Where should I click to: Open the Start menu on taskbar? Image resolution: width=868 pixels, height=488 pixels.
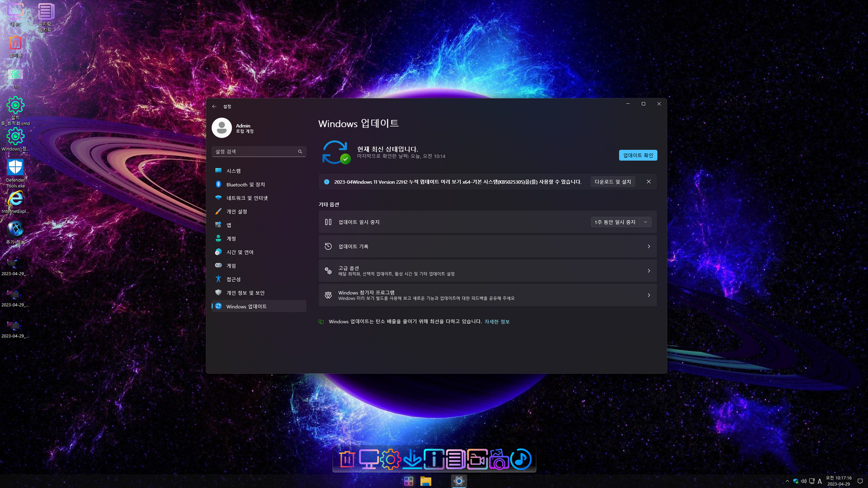tap(408, 481)
